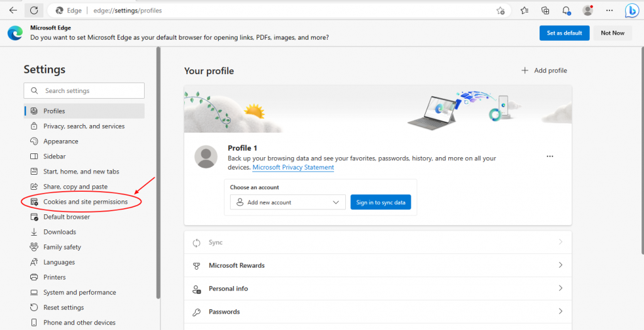Go back using the back arrow
Viewport: 644px width, 330px height.
pos(13,11)
